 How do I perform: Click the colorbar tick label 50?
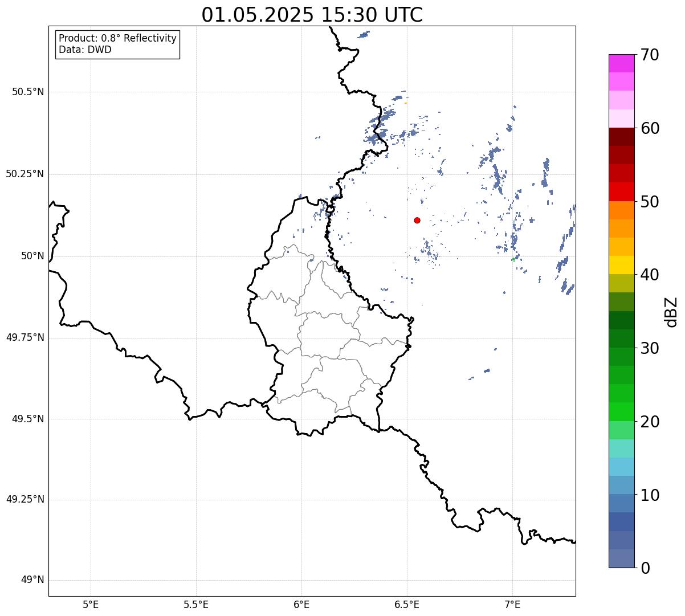tap(650, 202)
